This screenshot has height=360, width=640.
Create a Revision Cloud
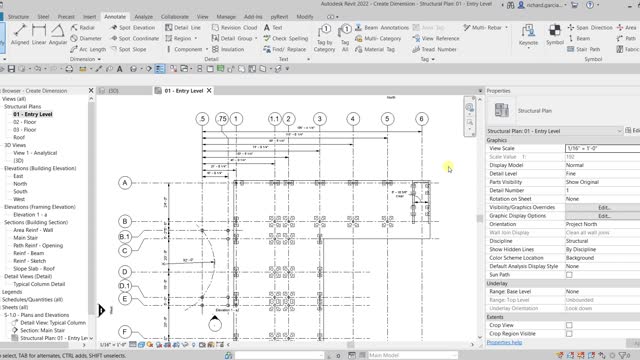tap(234, 27)
